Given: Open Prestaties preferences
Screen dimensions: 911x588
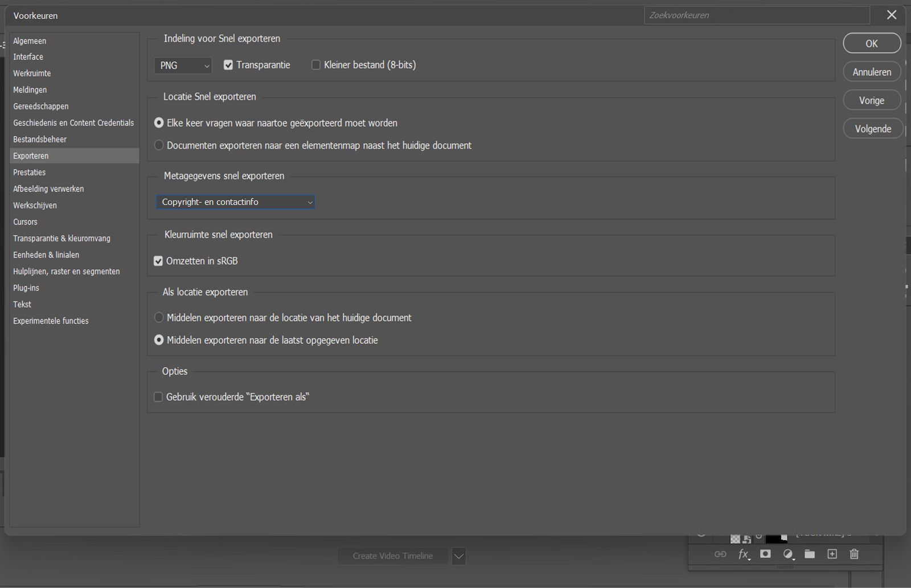Looking at the screenshot, I should point(30,172).
